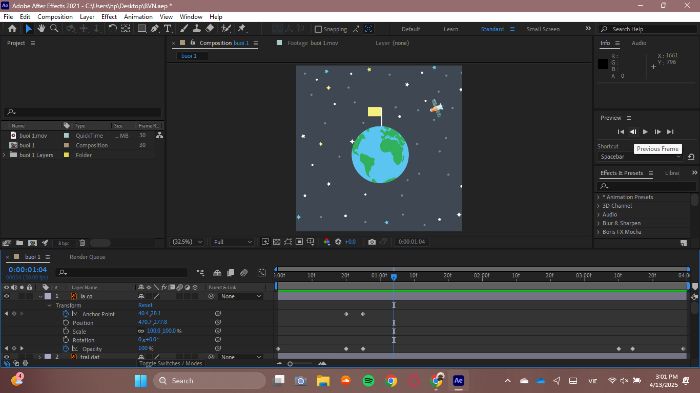
Task: Toggle the Transparency Grid viewer icon
Action: pyautogui.click(x=277, y=242)
